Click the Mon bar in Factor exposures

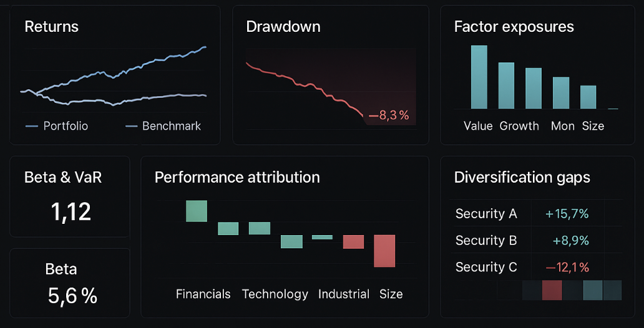561,93
